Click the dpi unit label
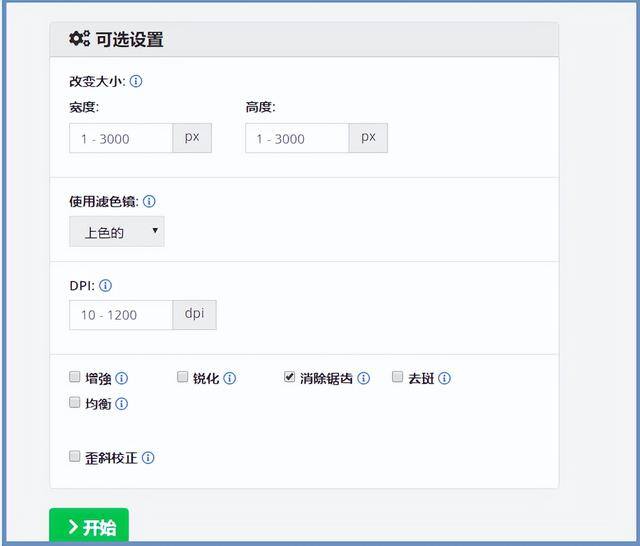Image resolution: width=640 pixels, height=546 pixels. click(194, 315)
